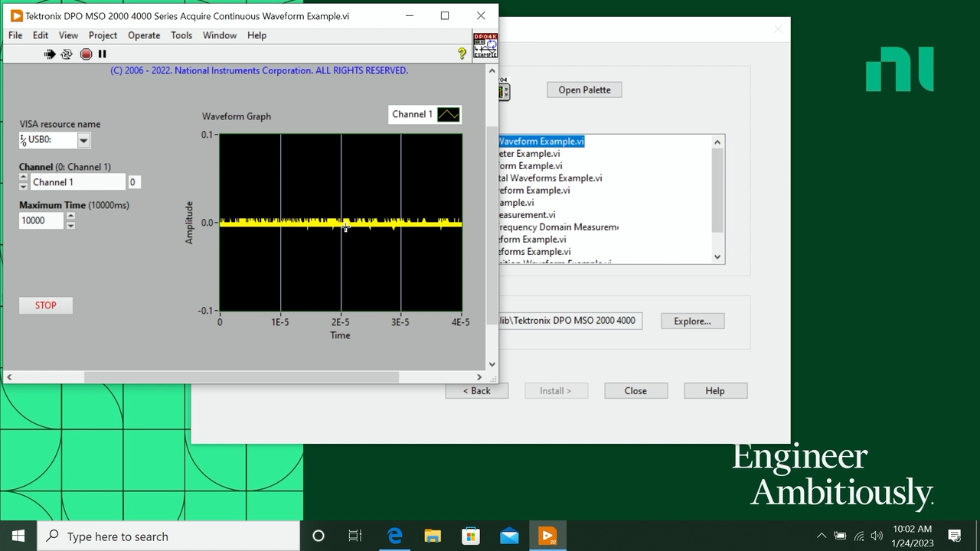
Task: Click the Close button in the dialog
Action: tap(635, 390)
